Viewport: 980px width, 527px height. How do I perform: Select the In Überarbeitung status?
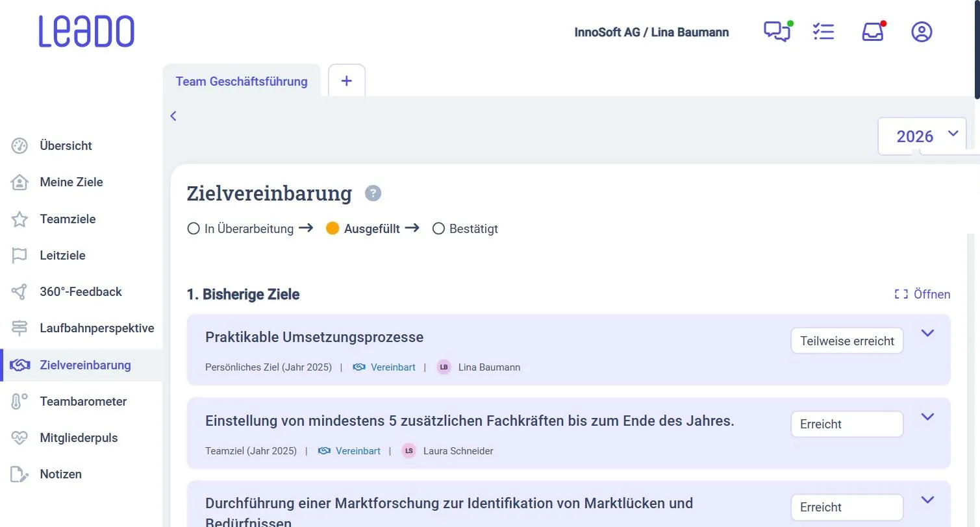click(x=240, y=228)
